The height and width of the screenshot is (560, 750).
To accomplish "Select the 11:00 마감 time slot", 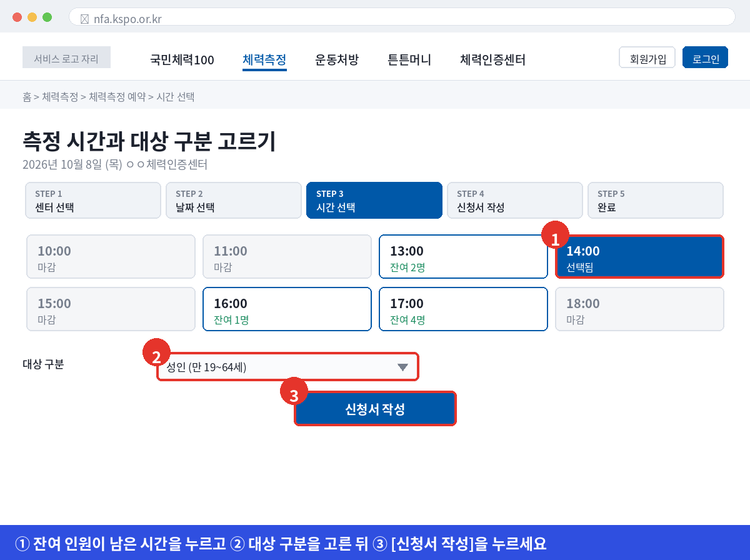I will coord(287,257).
